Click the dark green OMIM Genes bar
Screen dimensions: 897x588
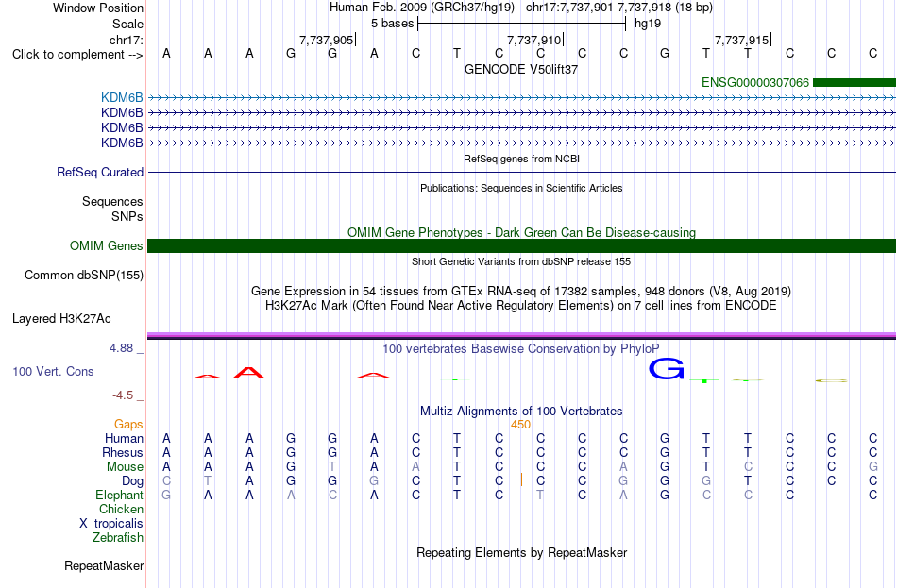pyautogui.click(x=521, y=246)
